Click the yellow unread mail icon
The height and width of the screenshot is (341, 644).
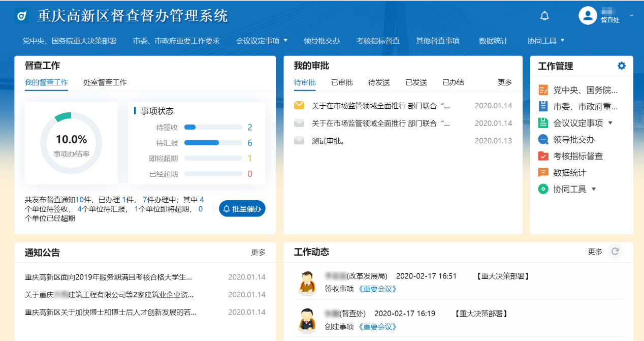[x=299, y=106]
